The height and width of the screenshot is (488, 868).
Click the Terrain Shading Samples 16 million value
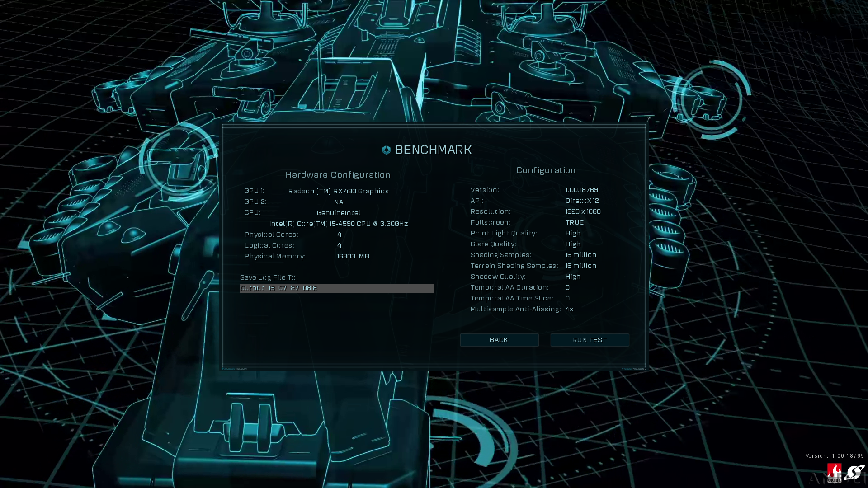581,266
